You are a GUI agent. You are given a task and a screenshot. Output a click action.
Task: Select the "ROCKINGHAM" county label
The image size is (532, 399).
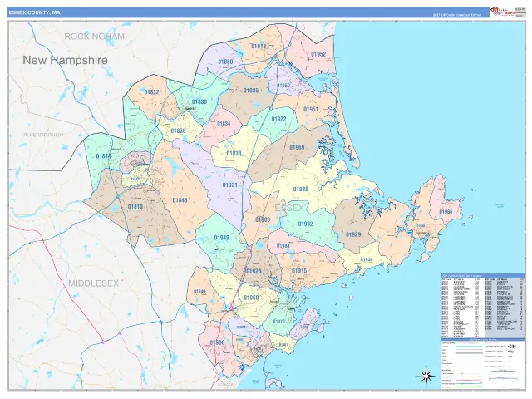(94, 37)
